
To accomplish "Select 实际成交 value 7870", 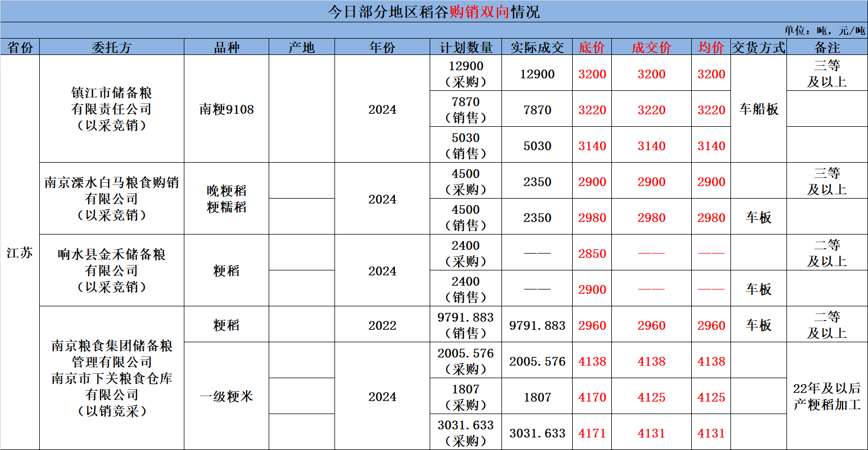I will click(537, 109).
